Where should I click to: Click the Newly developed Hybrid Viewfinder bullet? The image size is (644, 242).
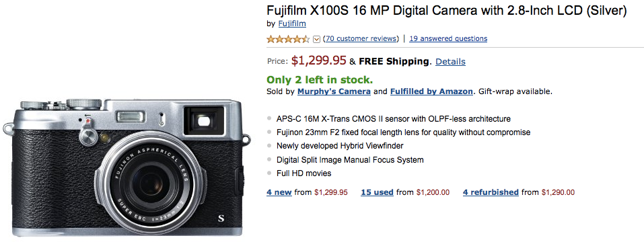click(x=340, y=146)
